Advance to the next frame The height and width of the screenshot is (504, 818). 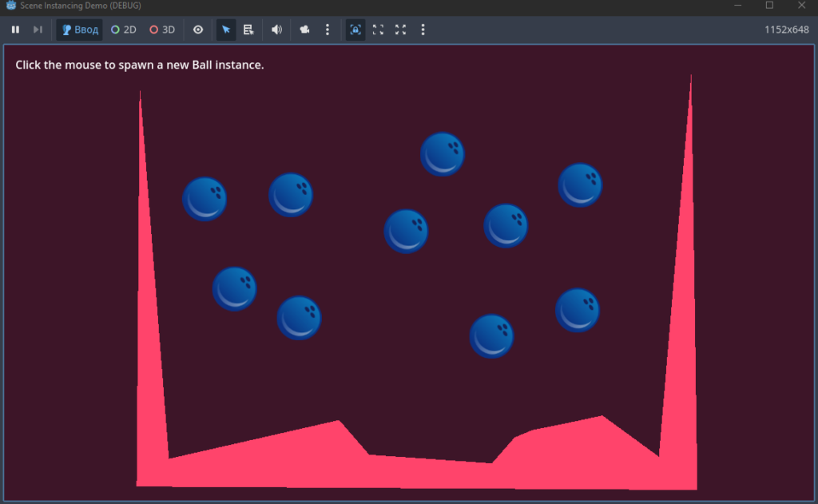[x=38, y=30]
